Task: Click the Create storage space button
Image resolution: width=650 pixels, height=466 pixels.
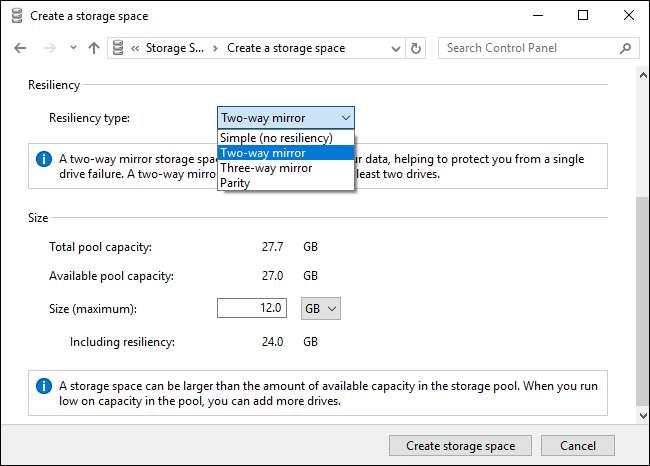Action: 460,446
